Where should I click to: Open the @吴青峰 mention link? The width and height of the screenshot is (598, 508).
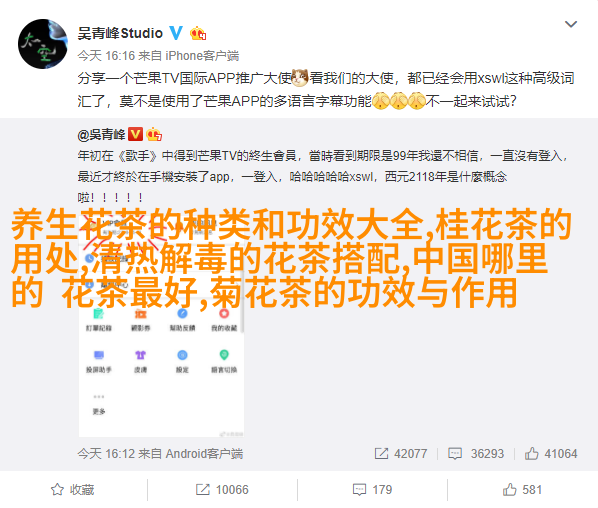tap(101, 134)
